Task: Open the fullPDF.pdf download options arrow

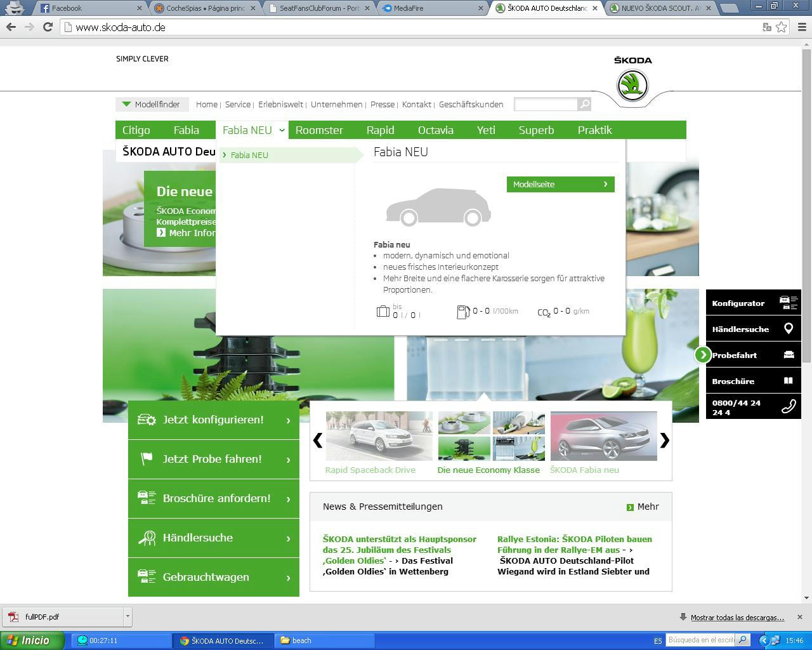Action: coord(128,616)
